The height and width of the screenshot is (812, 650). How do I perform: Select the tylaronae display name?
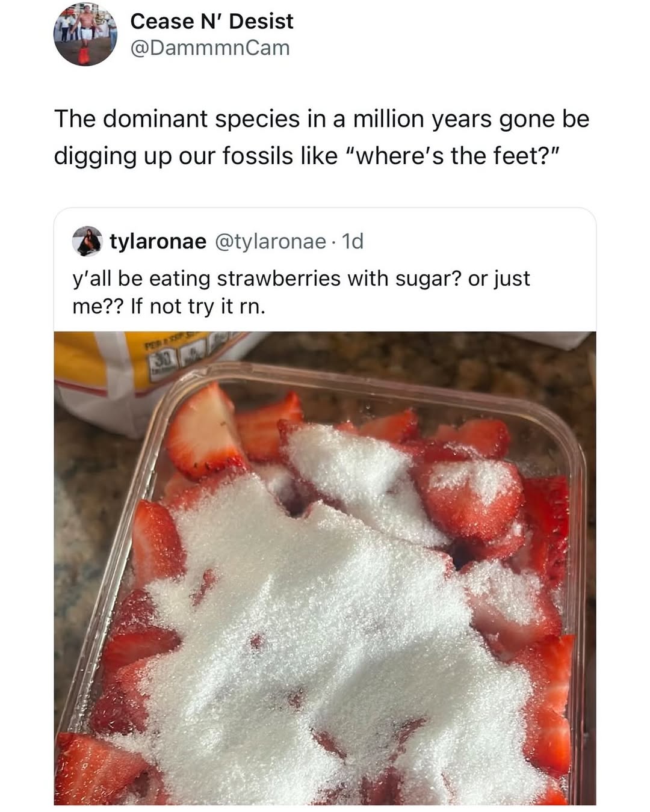158,241
